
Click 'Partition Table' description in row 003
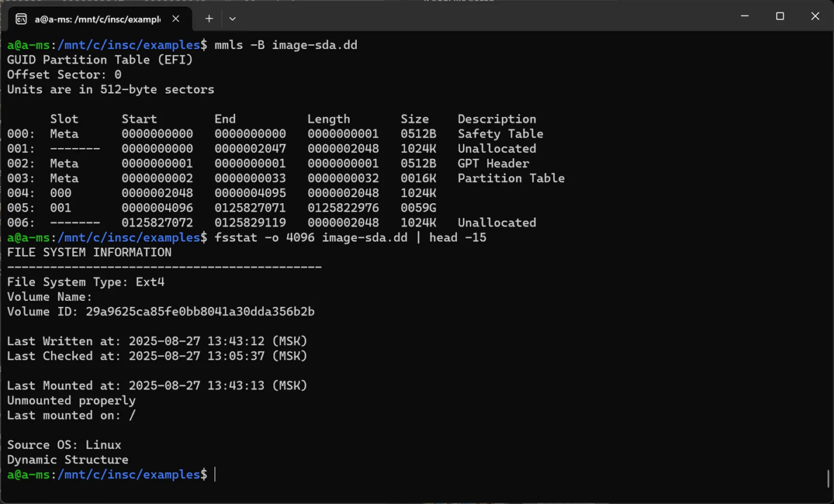click(511, 178)
